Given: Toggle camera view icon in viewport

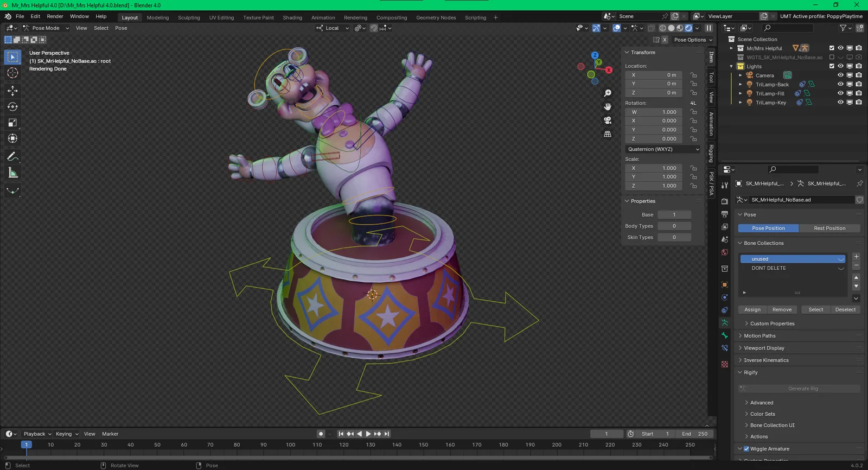Looking at the screenshot, I should (608, 120).
